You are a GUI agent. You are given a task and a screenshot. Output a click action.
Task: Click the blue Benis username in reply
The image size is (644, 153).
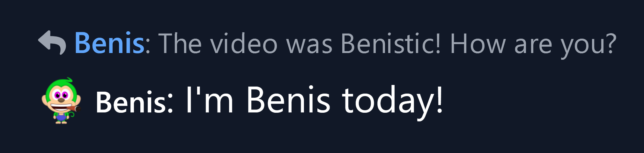pyautogui.click(x=109, y=43)
